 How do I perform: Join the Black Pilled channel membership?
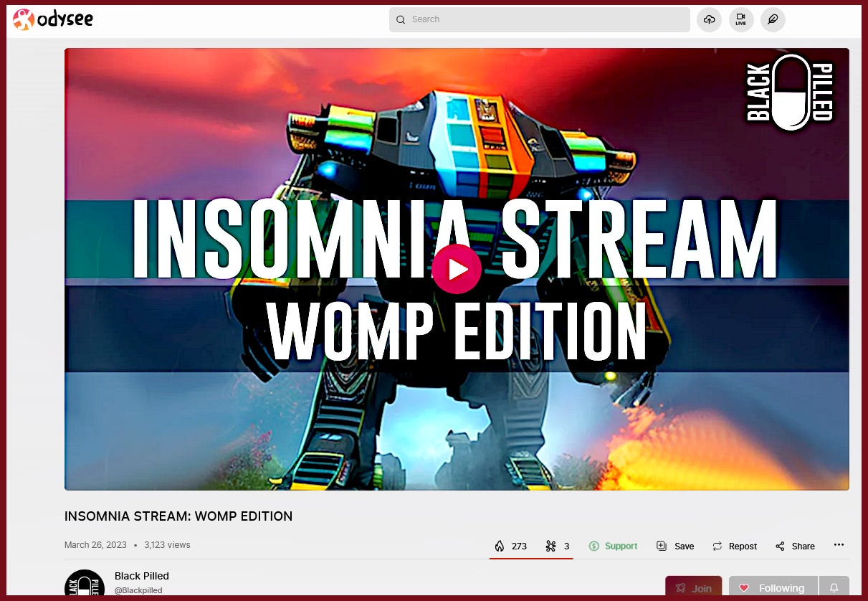pyautogui.click(x=693, y=587)
